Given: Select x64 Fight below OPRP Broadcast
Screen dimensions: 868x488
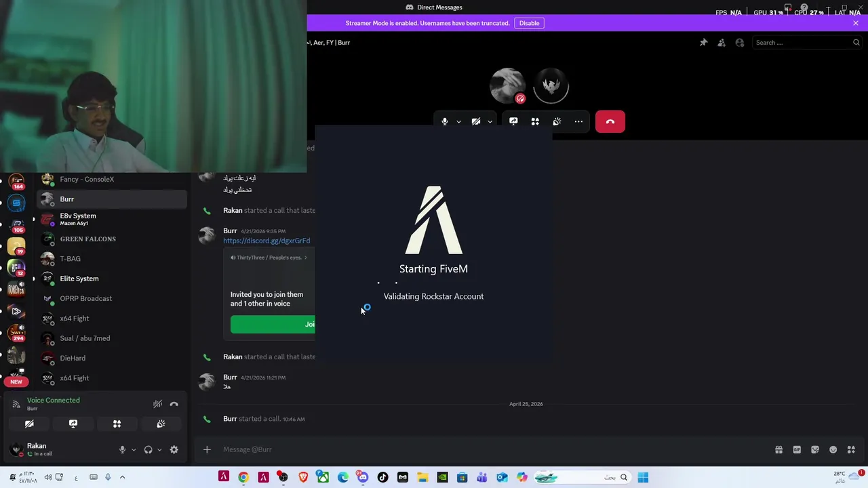Looking at the screenshot, I should coord(112,319).
